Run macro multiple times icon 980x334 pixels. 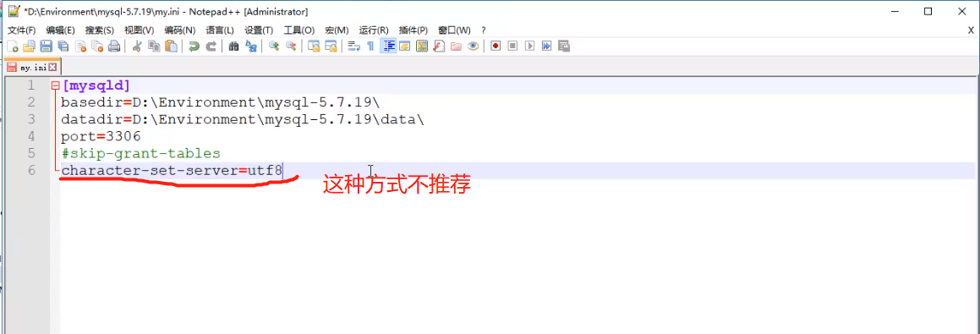tap(546, 46)
